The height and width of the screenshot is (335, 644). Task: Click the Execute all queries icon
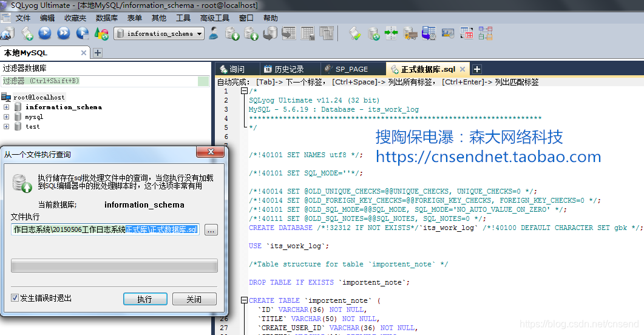click(x=64, y=33)
